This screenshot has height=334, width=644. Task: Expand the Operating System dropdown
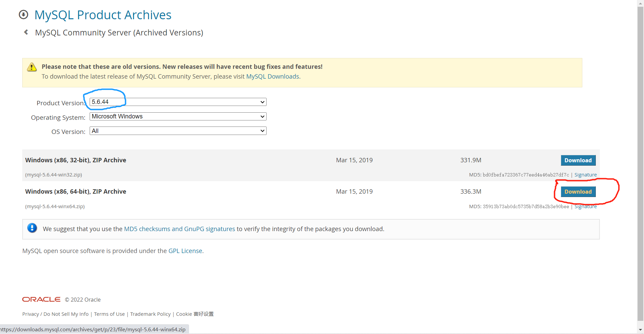(178, 116)
